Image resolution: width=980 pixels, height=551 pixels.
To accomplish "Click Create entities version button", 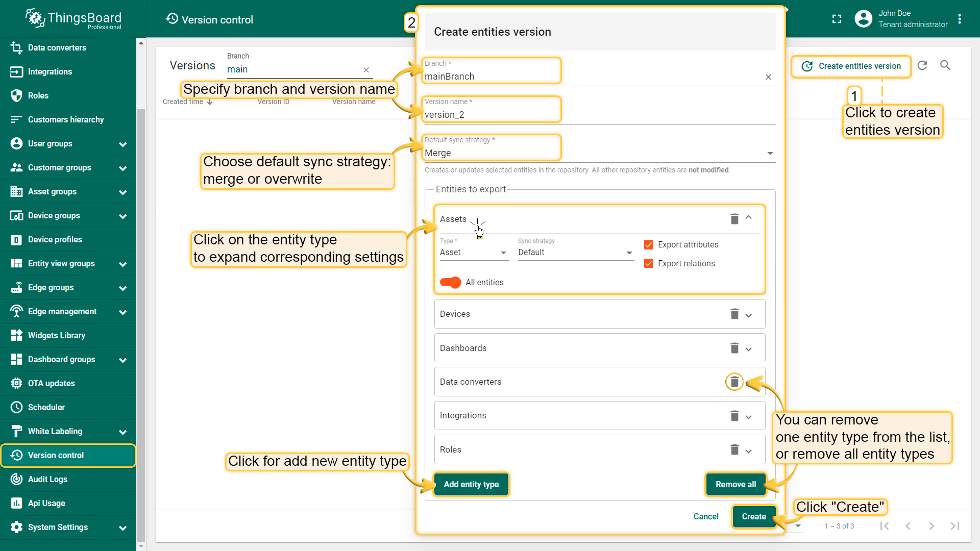I will point(851,66).
